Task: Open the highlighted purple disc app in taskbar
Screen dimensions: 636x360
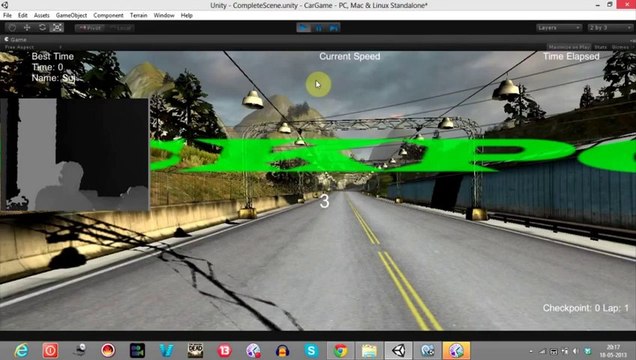Action: coord(456,350)
